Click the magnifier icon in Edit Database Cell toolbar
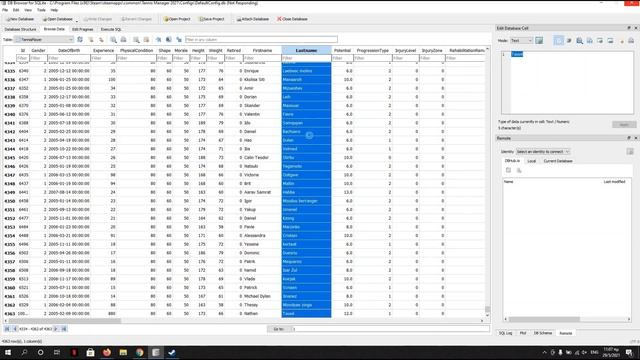Screen dimensions: 640x360 579,40
